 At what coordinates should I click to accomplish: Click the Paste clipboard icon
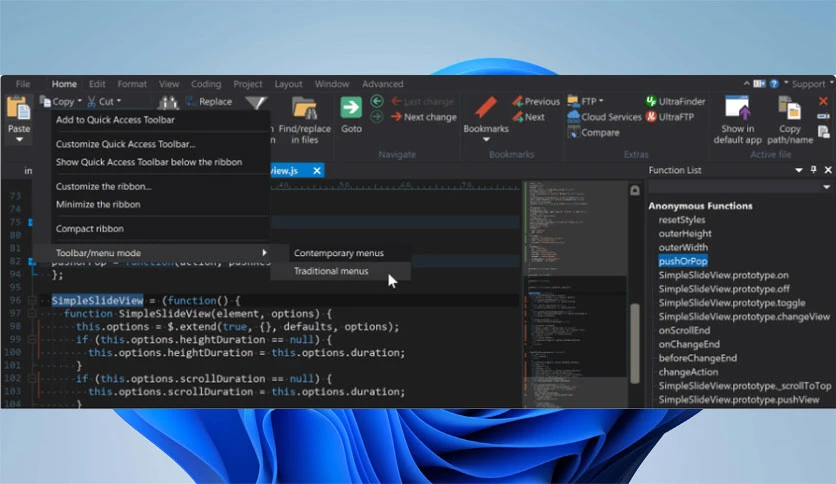(19, 108)
